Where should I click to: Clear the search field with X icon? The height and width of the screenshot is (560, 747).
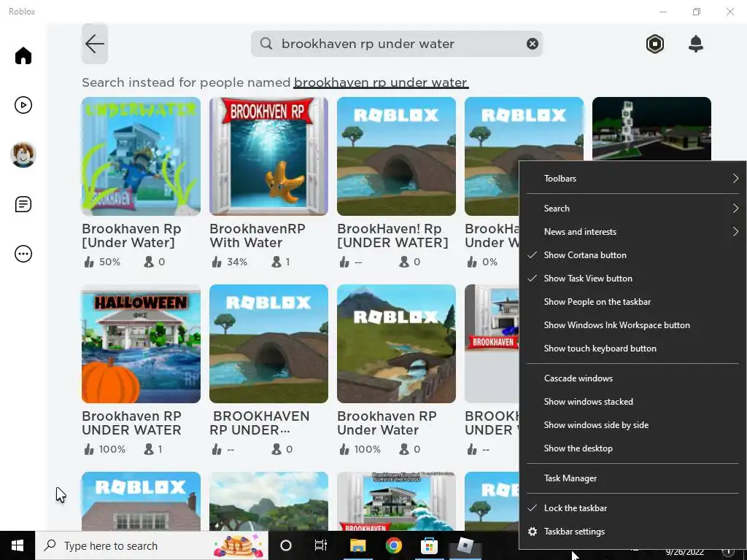click(x=532, y=44)
